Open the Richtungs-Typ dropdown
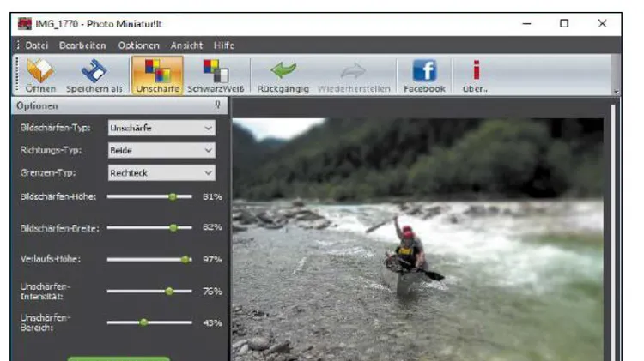This screenshot has height=361, width=644. tap(161, 151)
